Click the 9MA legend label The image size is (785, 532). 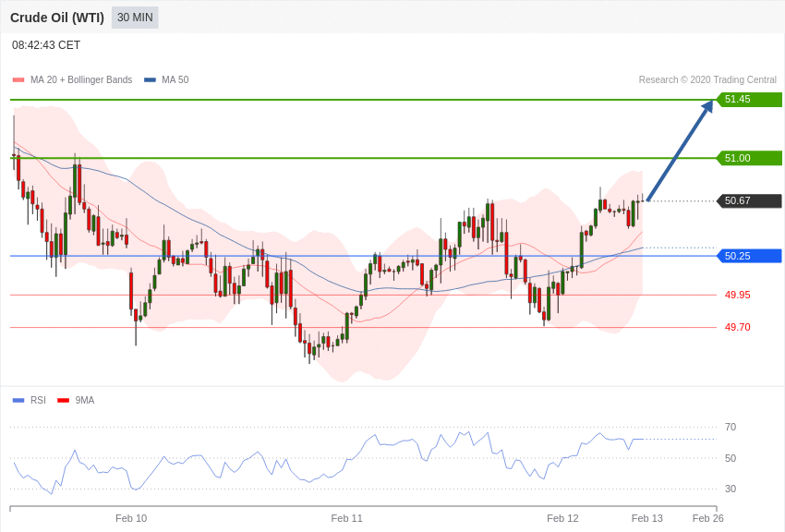click(85, 400)
